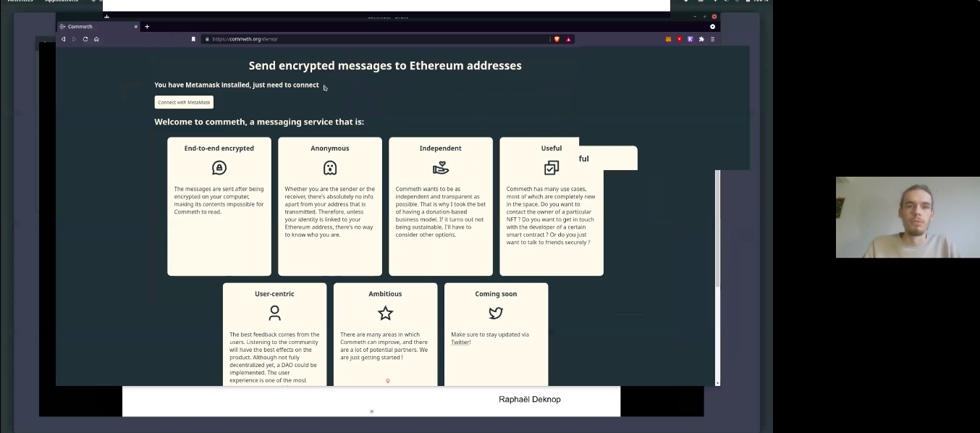This screenshot has width=980, height=433.
Task: Click the 'End-to-end encrypted' card heading
Action: pyautogui.click(x=219, y=148)
